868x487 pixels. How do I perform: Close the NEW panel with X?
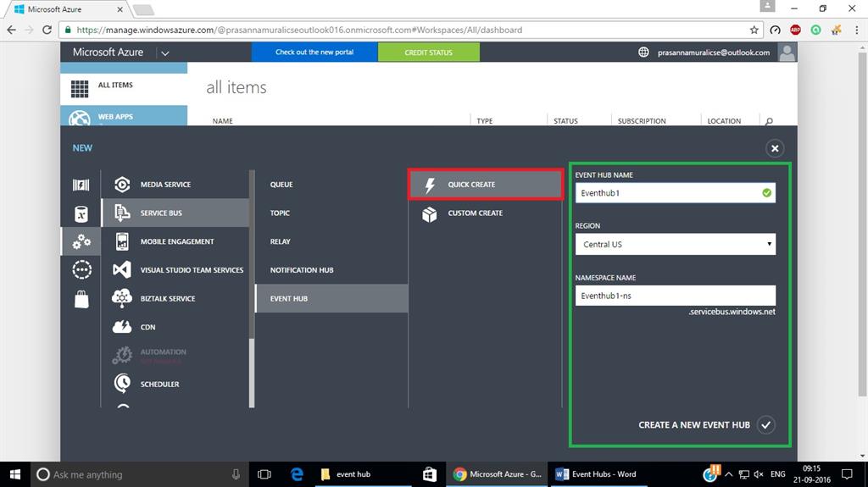(x=775, y=148)
